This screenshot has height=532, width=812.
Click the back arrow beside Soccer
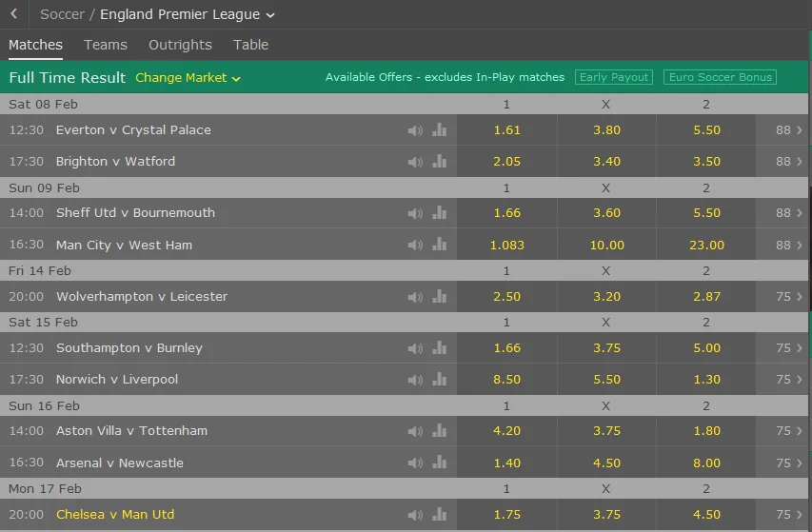14,14
